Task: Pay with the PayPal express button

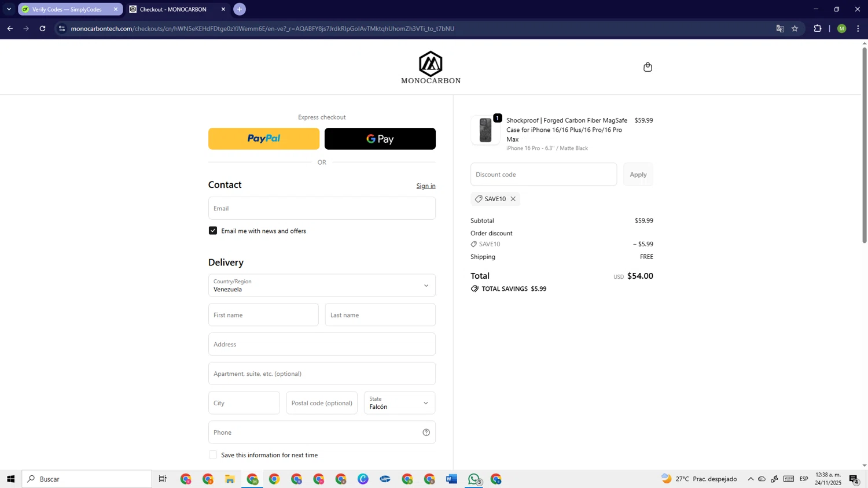Action: point(264,139)
